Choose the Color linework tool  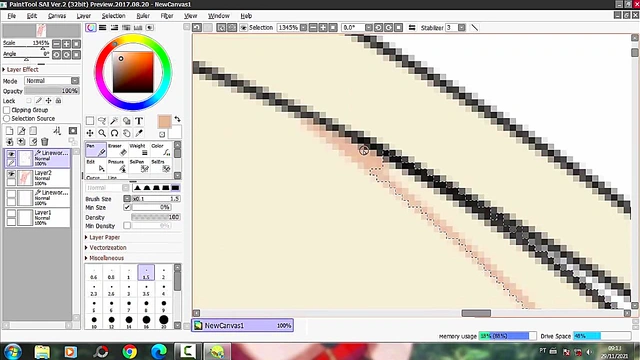coord(160,149)
